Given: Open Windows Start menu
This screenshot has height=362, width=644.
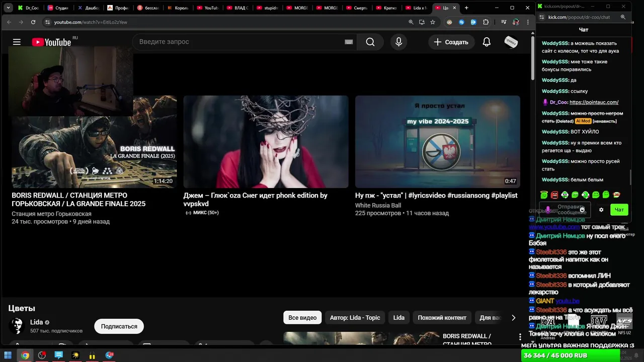Looking at the screenshot, I should 8,355.
